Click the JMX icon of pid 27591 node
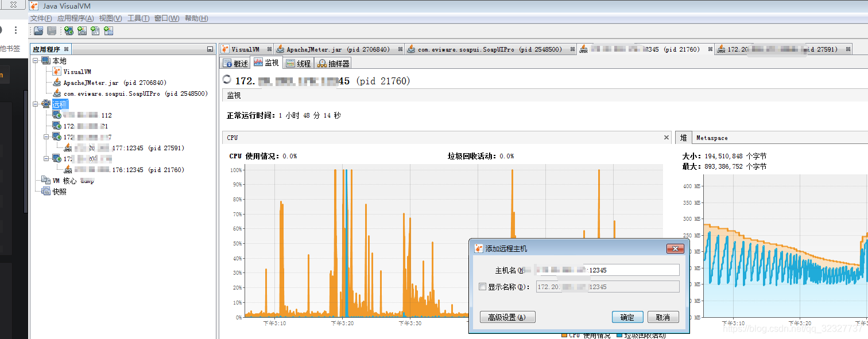The width and height of the screenshot is (868, 339). (68, 148)
